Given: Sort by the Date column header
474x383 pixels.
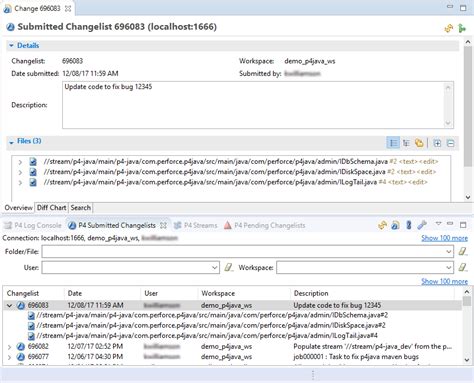Looking at the screenshot, I should (102, 293).
